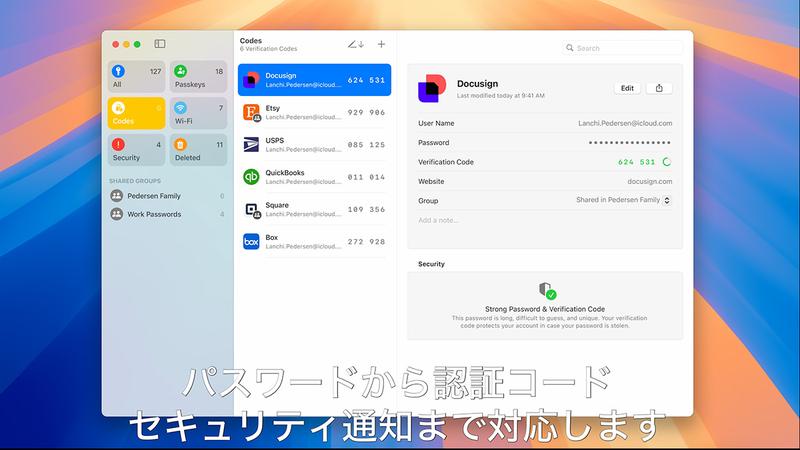Select the Etsy code entry
The image size is (800, 450).
pyautogui.click(x=314, y=112)
